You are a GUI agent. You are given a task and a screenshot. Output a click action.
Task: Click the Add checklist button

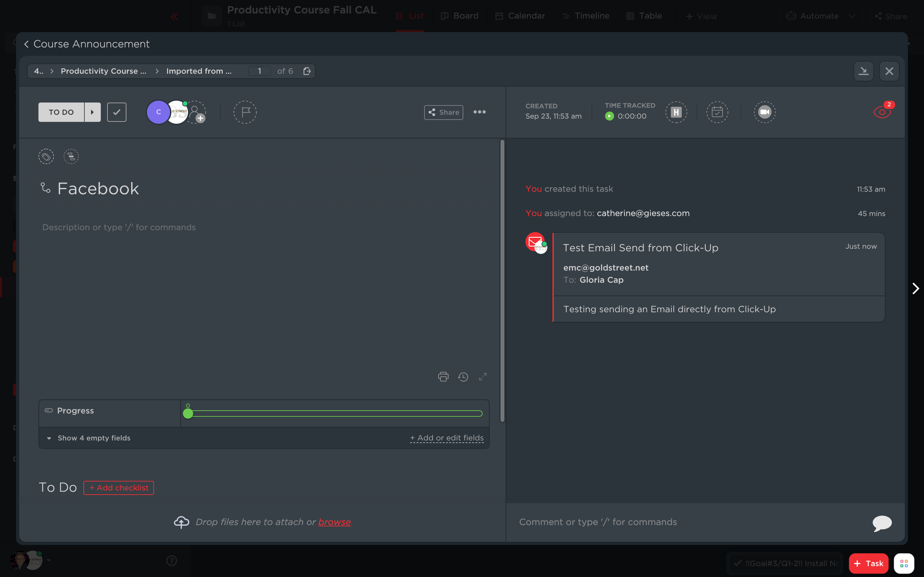point(119,488)
